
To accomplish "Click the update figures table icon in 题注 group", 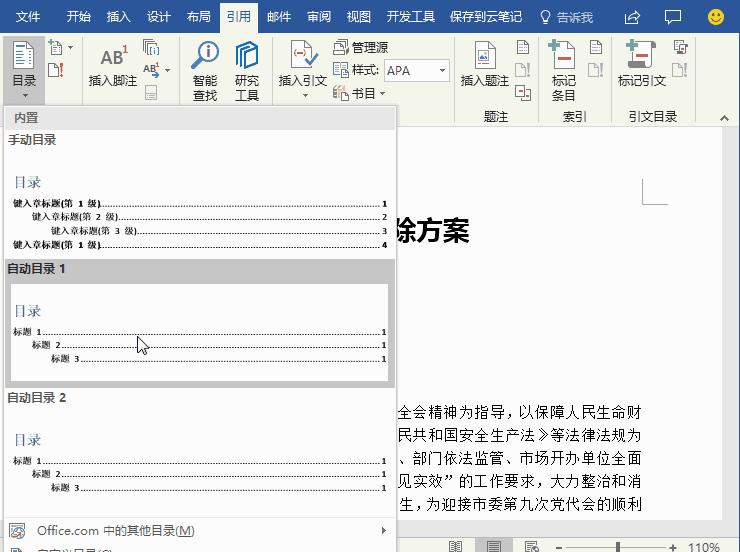I will pos(522,70).
